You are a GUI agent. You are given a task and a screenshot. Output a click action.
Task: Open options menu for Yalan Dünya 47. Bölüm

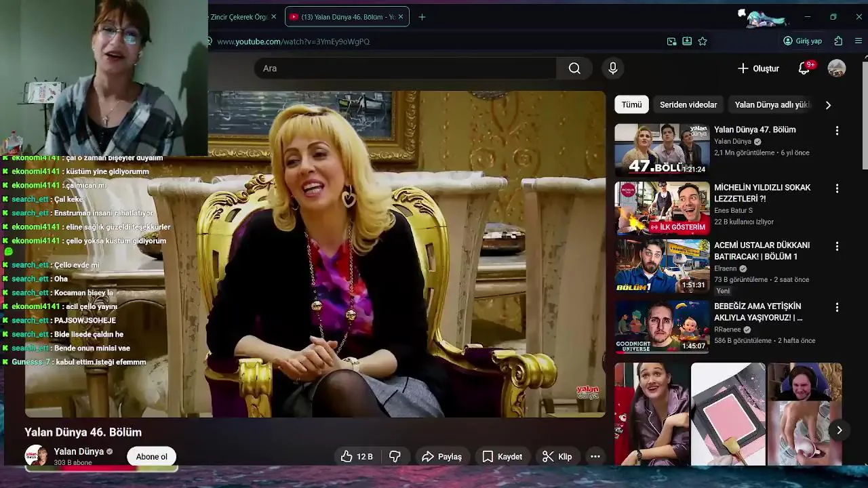click(x=837, y=130)
